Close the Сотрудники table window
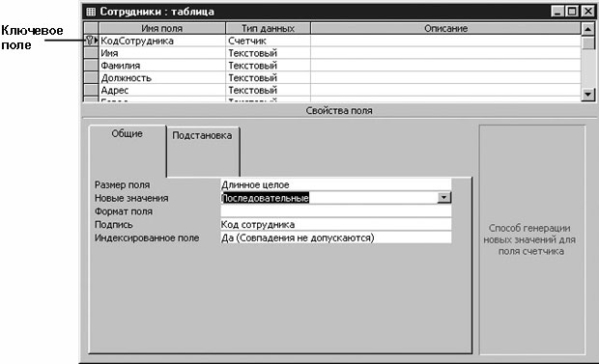 (x=587, y=12)
